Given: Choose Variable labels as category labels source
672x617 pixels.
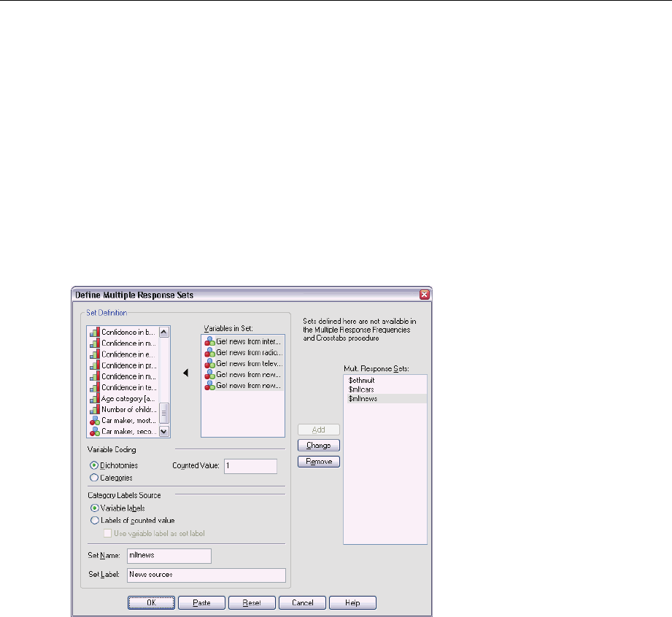Looking at the screenshot, I should pyautogui.click(x=94, y=508).
